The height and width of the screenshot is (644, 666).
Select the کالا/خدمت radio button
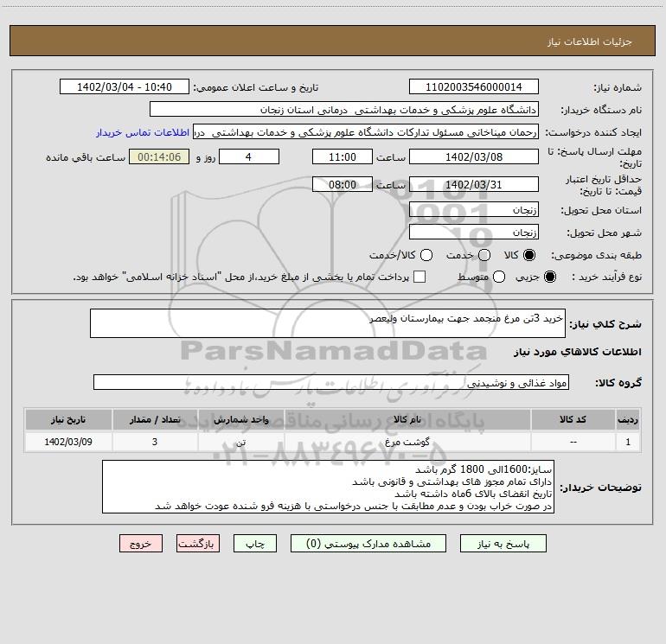coord(426,255)
